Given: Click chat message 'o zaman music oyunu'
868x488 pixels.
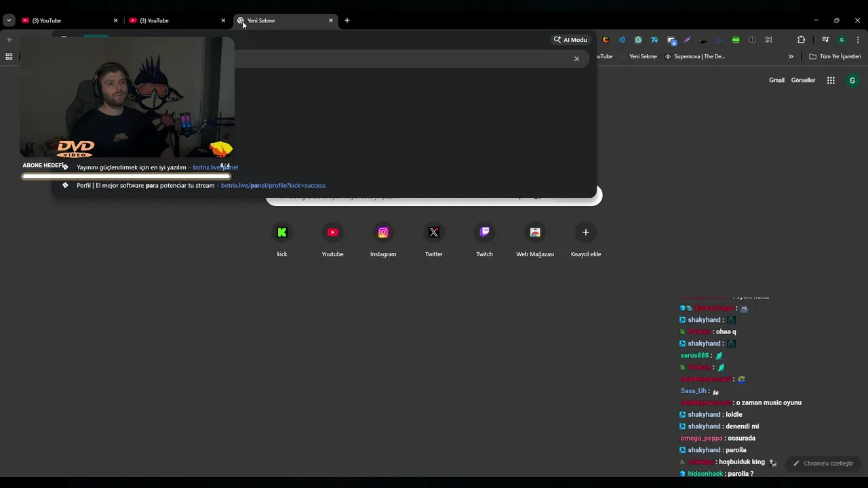Looking at the screenshot, I should click(x=768, y=403).
